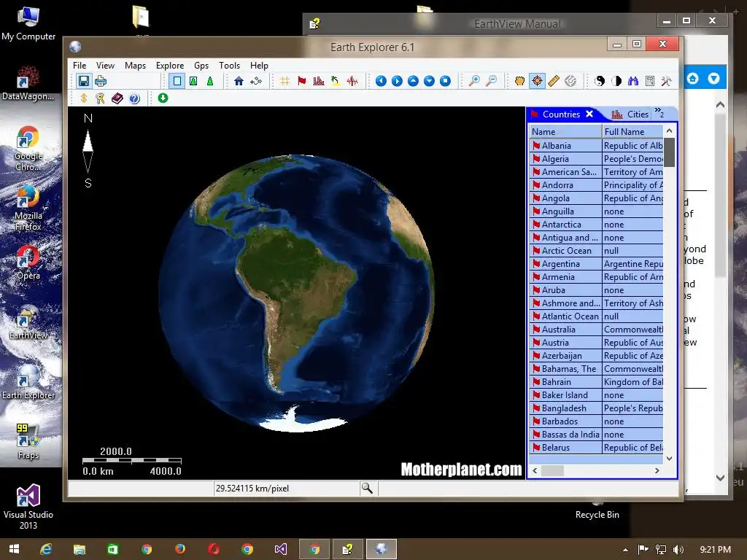Click the green download arrow icon

163,98
